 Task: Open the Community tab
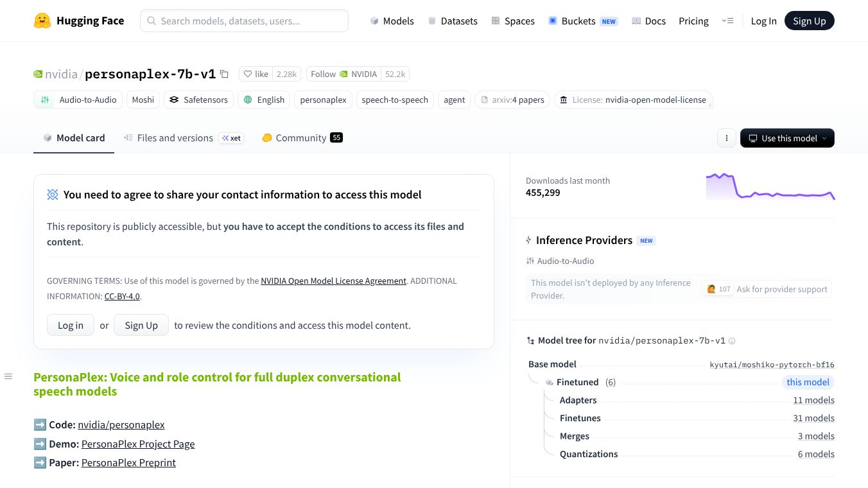pos(301,138)
